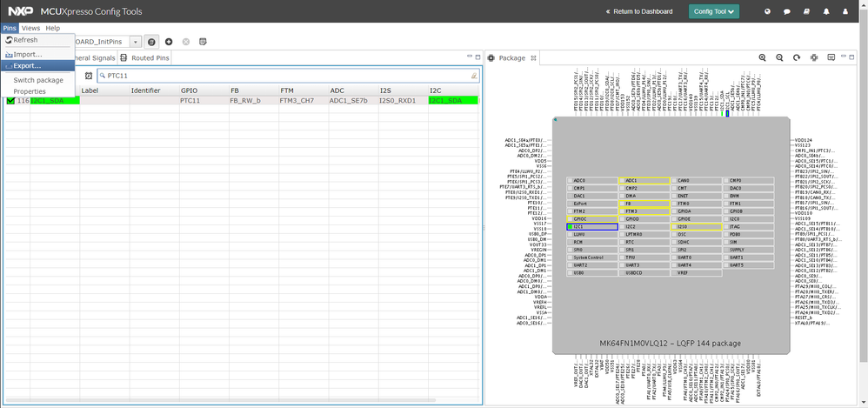The height and width of the screenshot is (408, 868).
Task: Choose Export... from Pins menu
Action: (x=37, y=65)
